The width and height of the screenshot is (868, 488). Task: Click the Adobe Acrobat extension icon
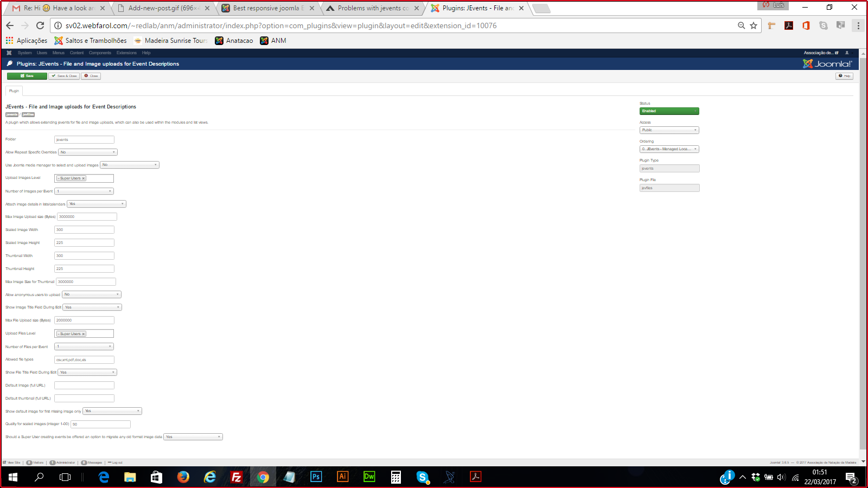click(789, 25)
